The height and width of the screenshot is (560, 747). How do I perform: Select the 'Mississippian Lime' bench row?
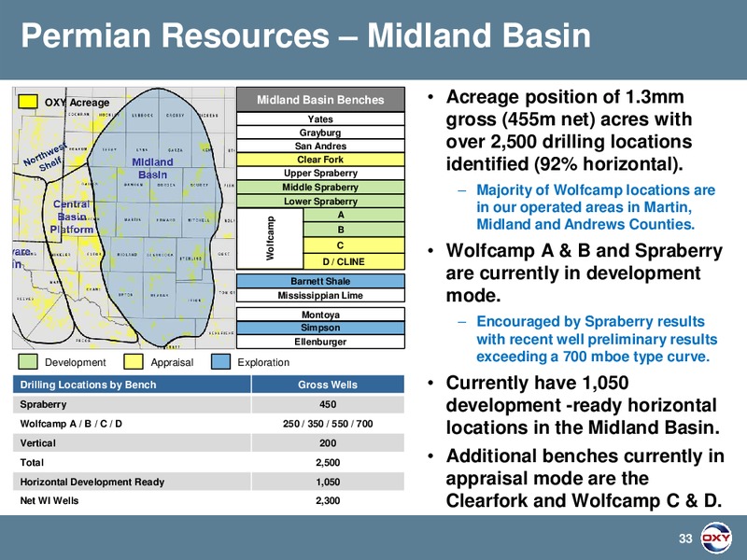(320, 295)
